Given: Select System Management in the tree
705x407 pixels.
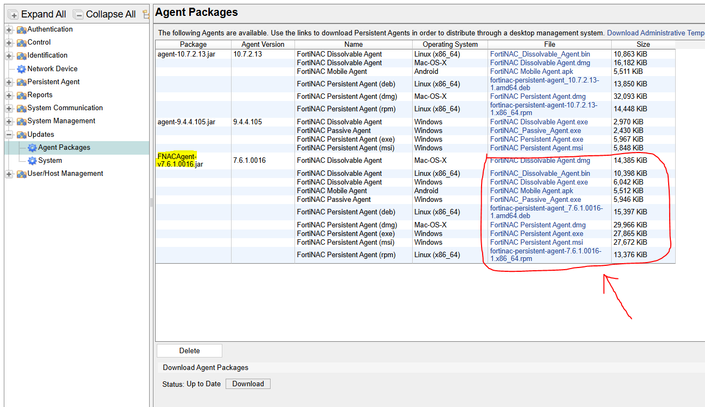Looking at the screenshot, I should [61, 121].
